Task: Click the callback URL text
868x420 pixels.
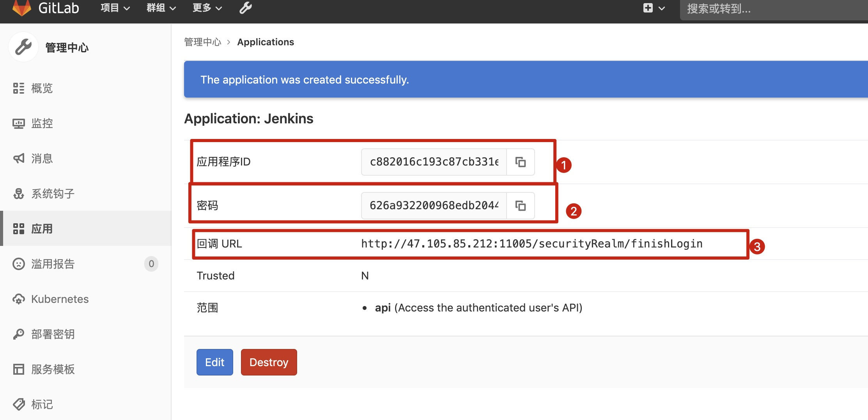Action: click(x=532, y=244)
